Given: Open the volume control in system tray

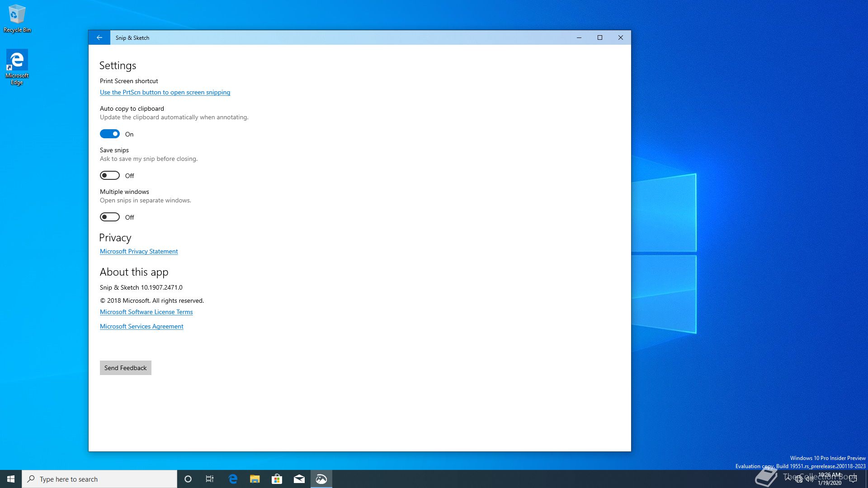Looking at the screenshot, I should click(810, 479).
